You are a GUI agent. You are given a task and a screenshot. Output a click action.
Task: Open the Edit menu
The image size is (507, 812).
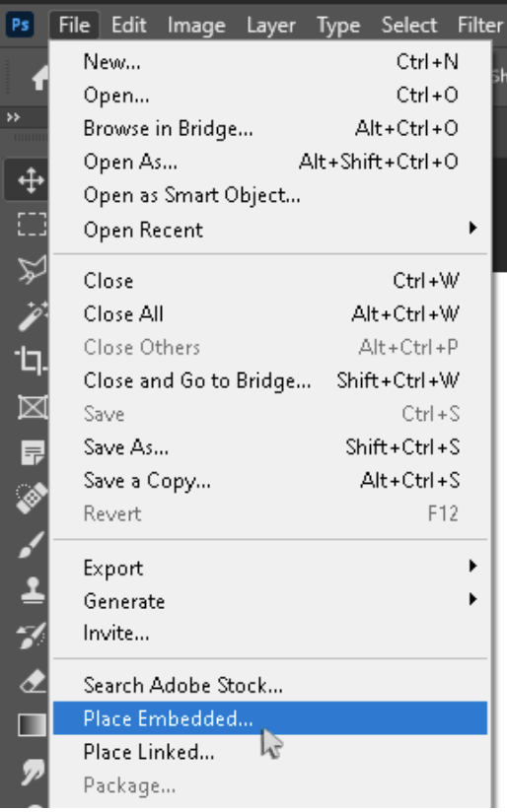tap(128, 25)
